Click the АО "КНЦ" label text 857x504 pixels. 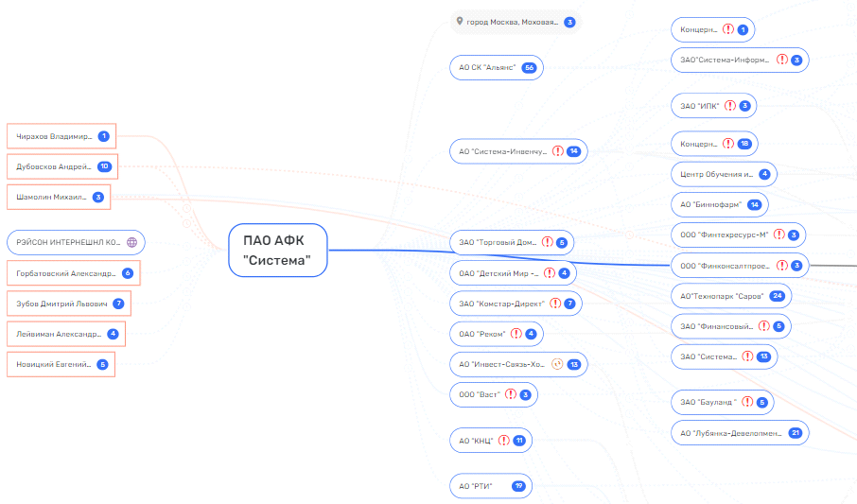[x=476, y=441]
